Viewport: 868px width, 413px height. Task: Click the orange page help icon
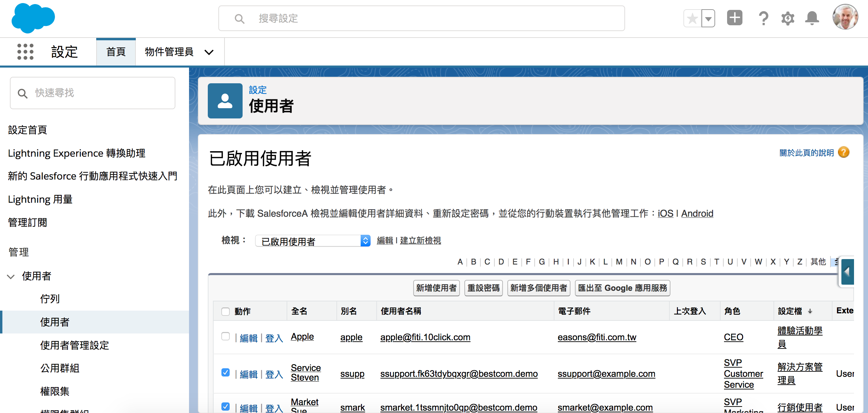(843, 152)
